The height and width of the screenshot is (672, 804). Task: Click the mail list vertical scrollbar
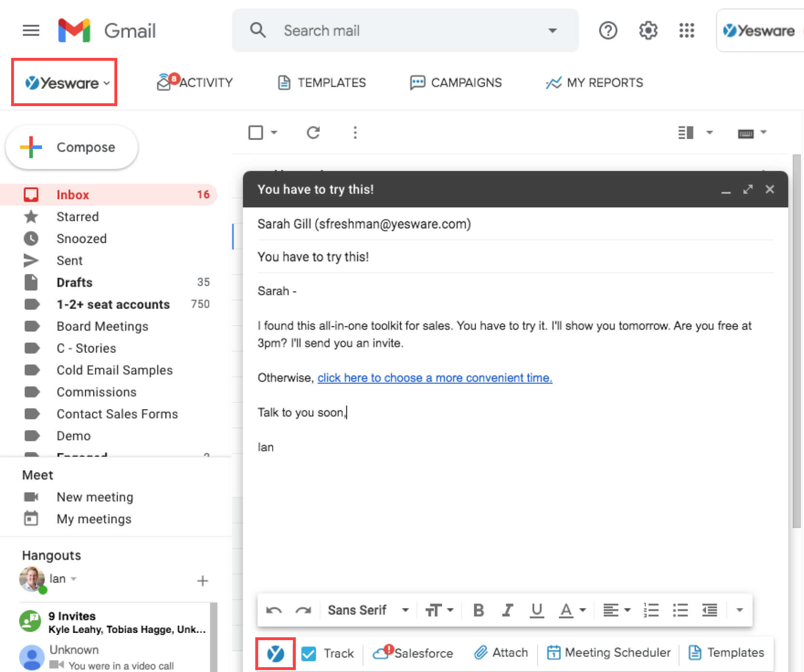797,342
